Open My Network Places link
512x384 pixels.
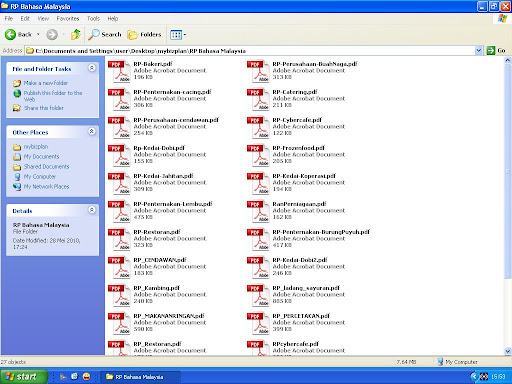click(46, 187)
